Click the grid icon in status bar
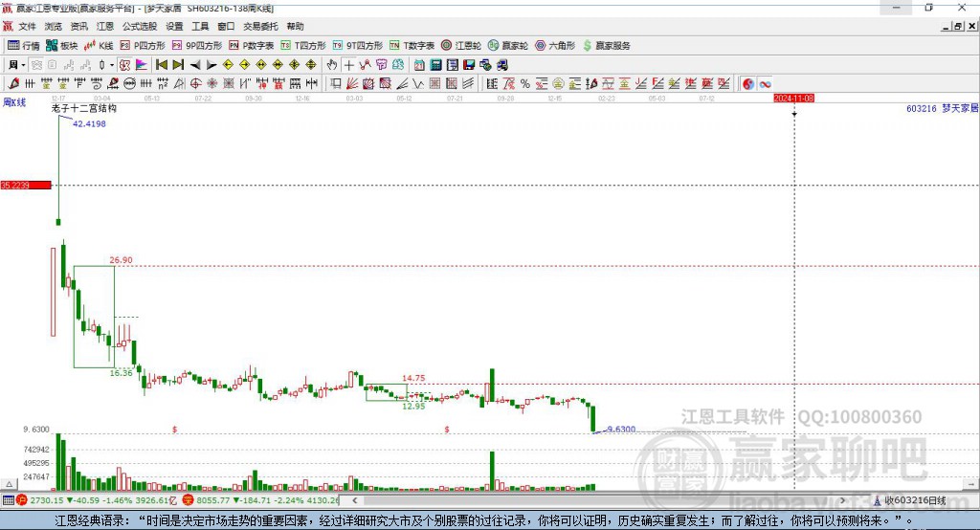The image size is (980, 530). 8,500
